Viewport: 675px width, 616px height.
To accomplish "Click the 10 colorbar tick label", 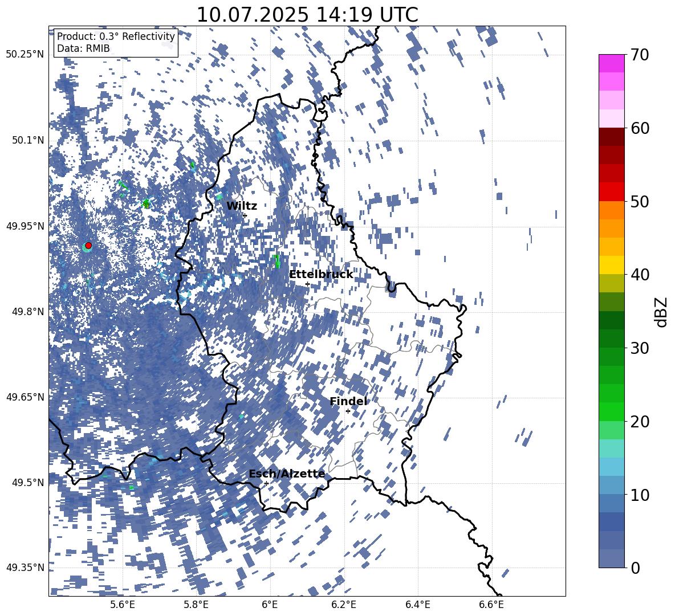I will [x=640, y=495].
